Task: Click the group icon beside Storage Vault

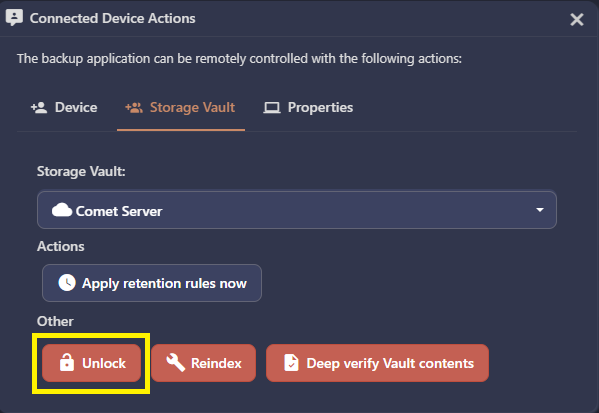Action: pos(134,108)
